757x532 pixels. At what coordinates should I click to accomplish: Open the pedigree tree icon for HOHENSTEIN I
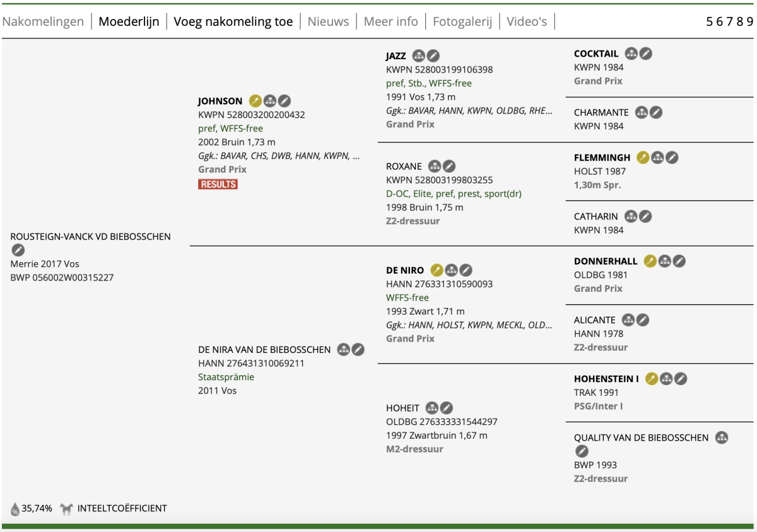666,379
